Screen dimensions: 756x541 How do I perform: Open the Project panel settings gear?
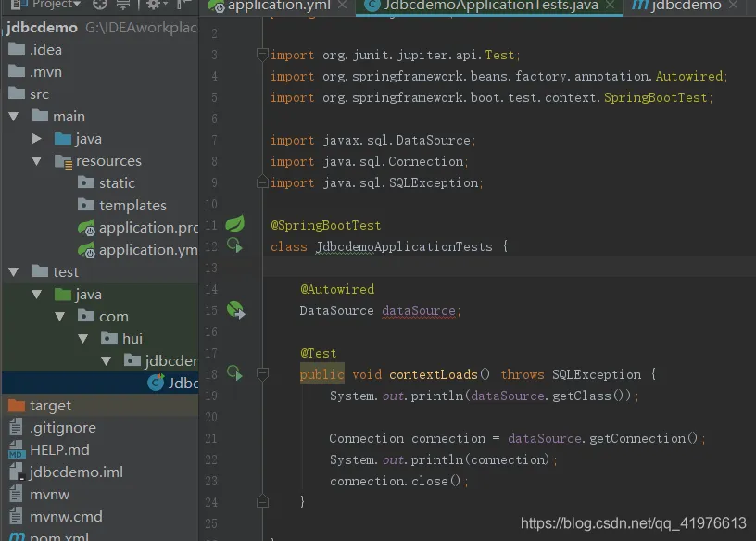[x=156, y=5]
